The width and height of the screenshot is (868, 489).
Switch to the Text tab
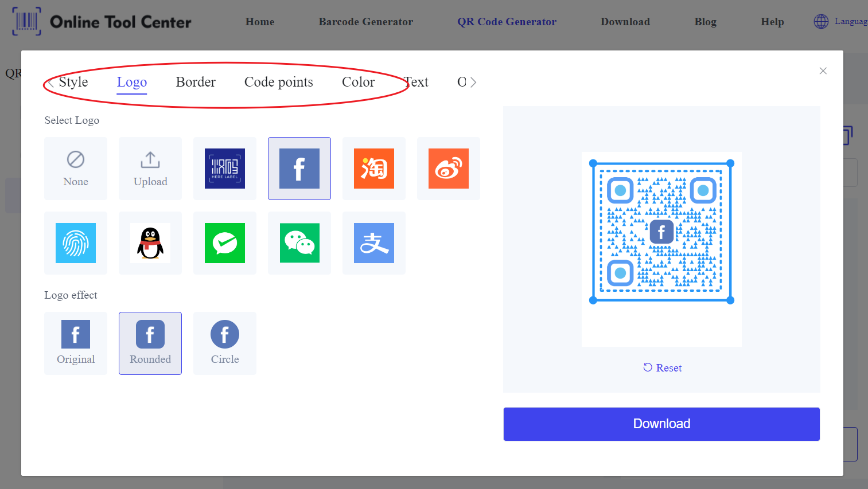coord(416,82)
